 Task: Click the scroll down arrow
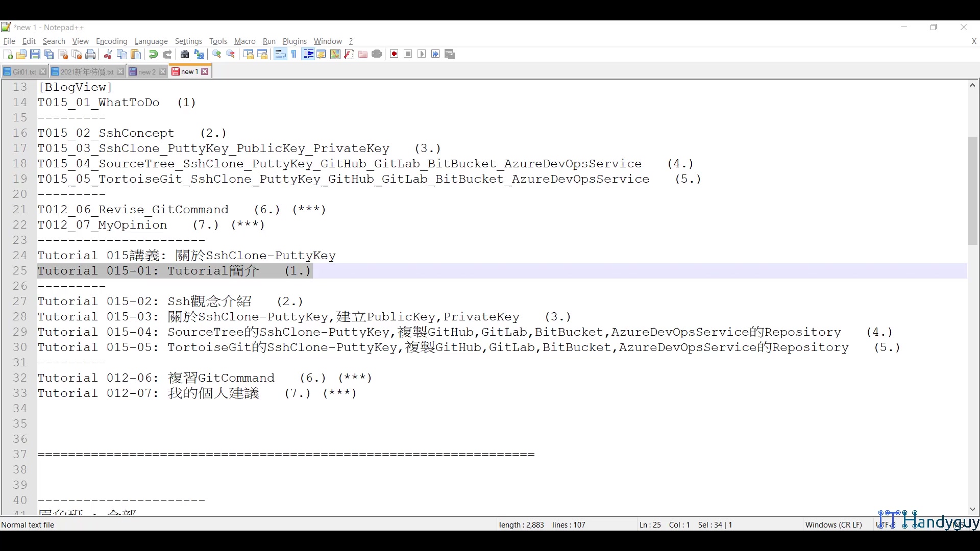tap(972, 509)
